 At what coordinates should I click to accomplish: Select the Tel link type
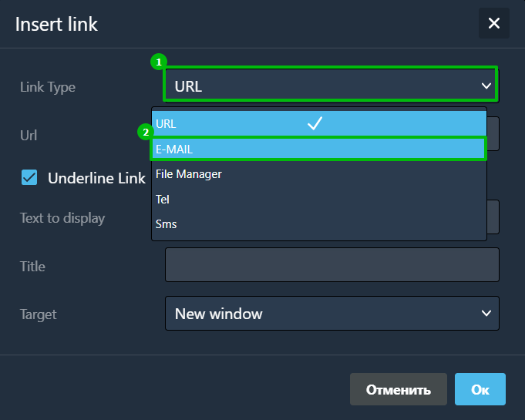point(319,199)
